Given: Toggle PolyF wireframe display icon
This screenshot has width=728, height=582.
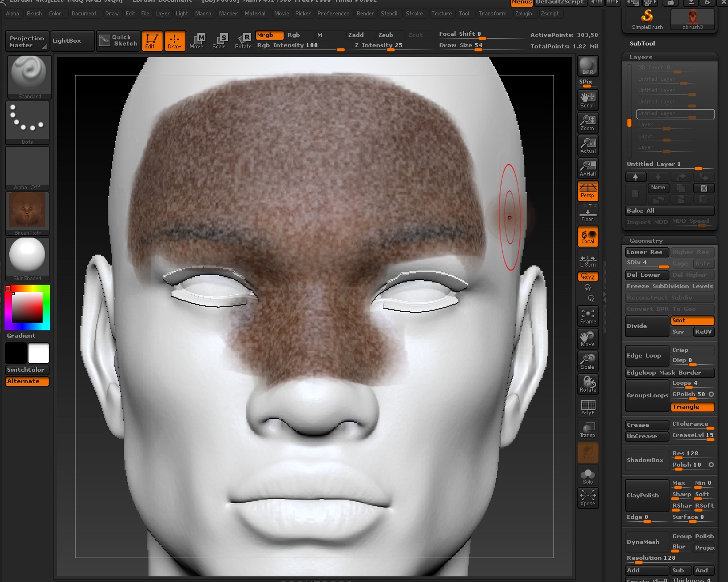Looking at the screenshot, I should 588,407.
